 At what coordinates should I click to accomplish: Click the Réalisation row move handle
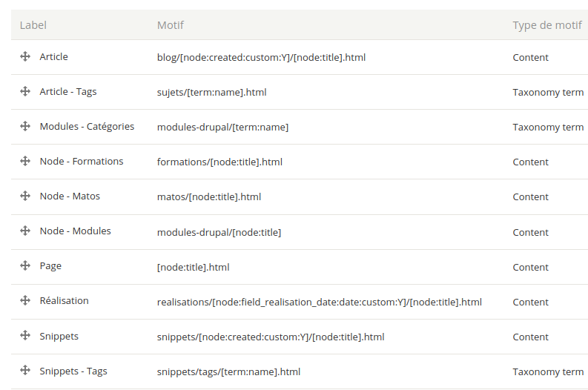point(25,301)
